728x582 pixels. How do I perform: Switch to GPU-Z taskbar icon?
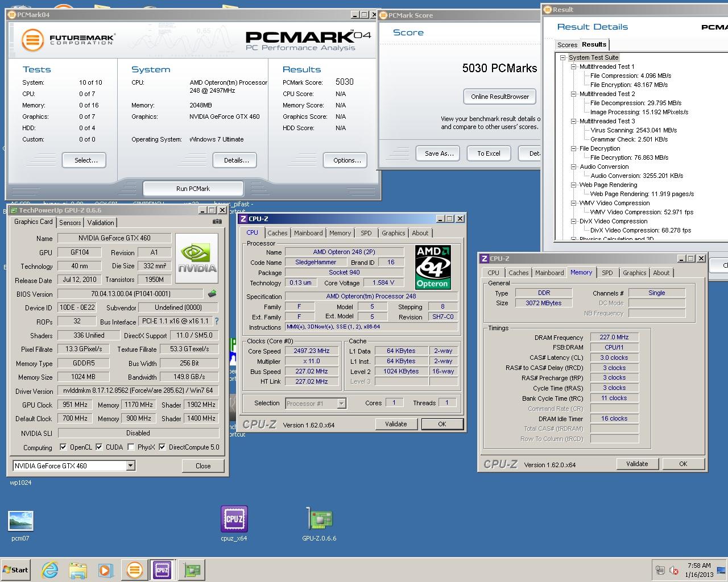pyautogui.click(x=192, y=570)
